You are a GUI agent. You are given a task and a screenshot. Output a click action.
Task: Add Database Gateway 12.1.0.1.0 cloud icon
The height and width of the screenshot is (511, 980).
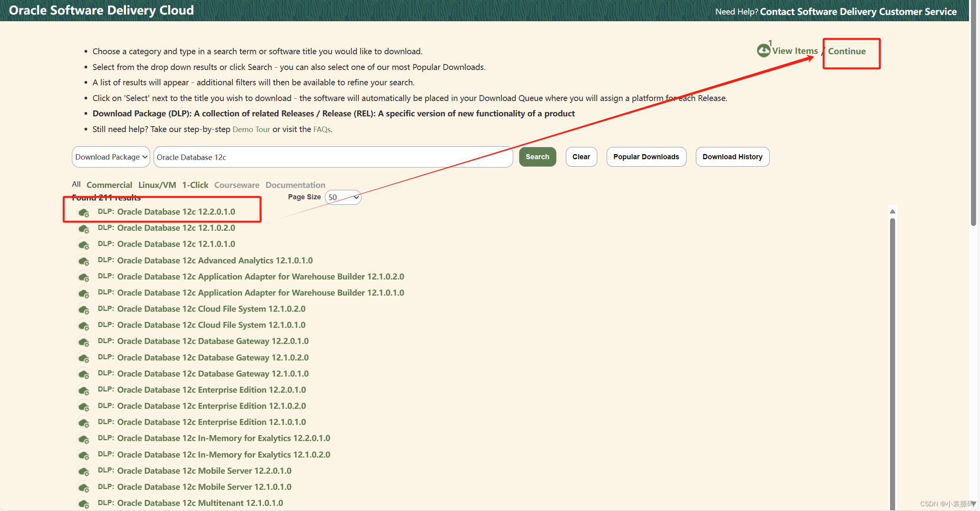(x=83, y=374)
